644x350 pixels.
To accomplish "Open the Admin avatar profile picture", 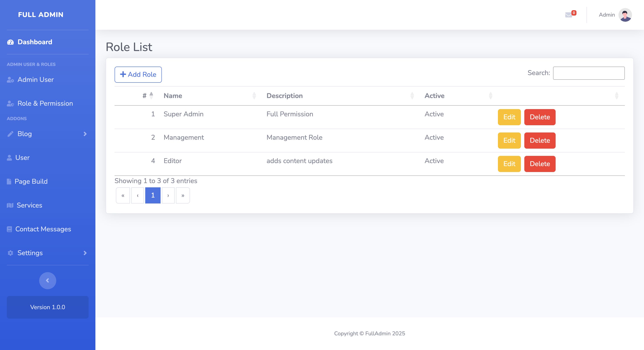I will pos(625,15).
